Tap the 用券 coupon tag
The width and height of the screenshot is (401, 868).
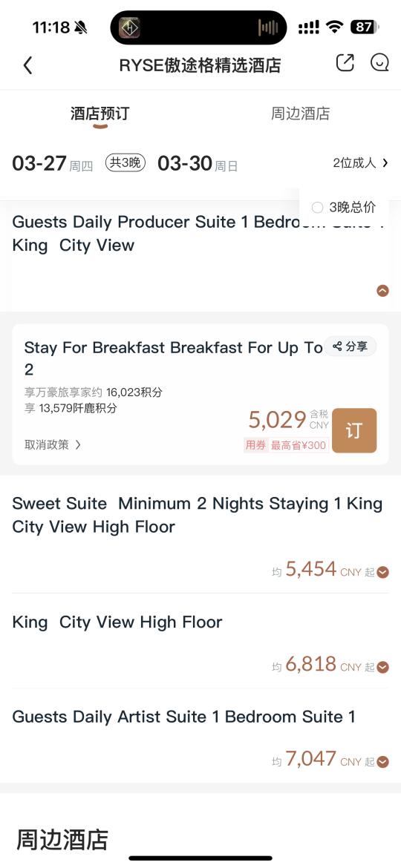click(255, 445)
